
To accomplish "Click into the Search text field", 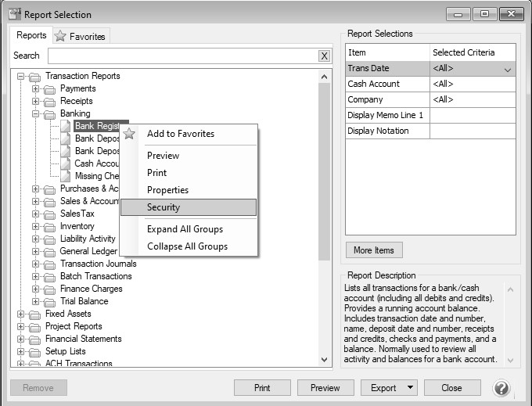I will (x=182, y=56).
